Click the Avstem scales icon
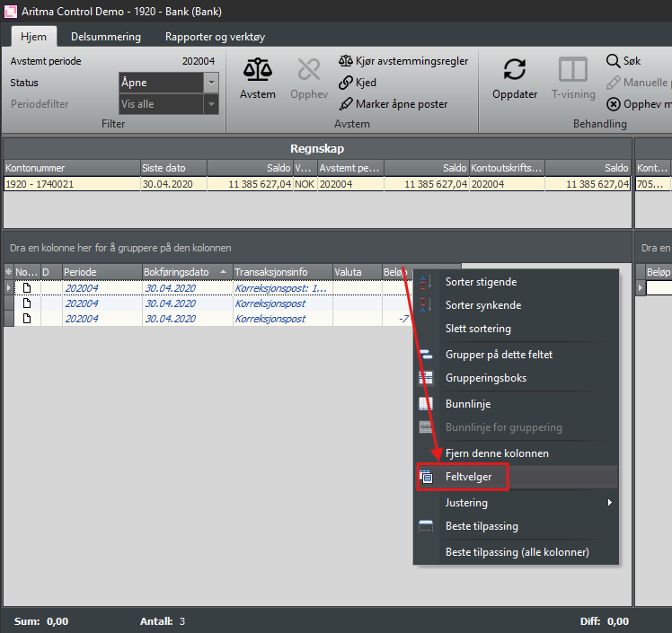 [x=258, y=70]
